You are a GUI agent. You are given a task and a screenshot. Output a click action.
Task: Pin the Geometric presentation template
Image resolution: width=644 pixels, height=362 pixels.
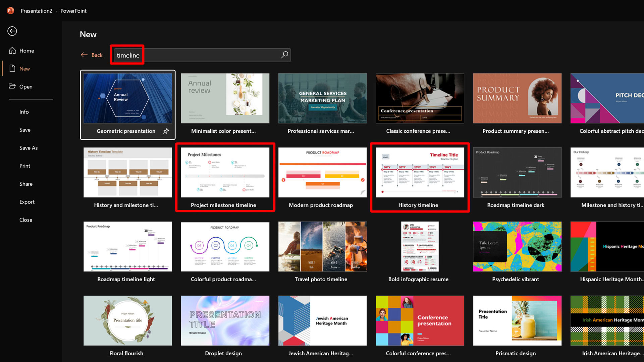point(166,131)
